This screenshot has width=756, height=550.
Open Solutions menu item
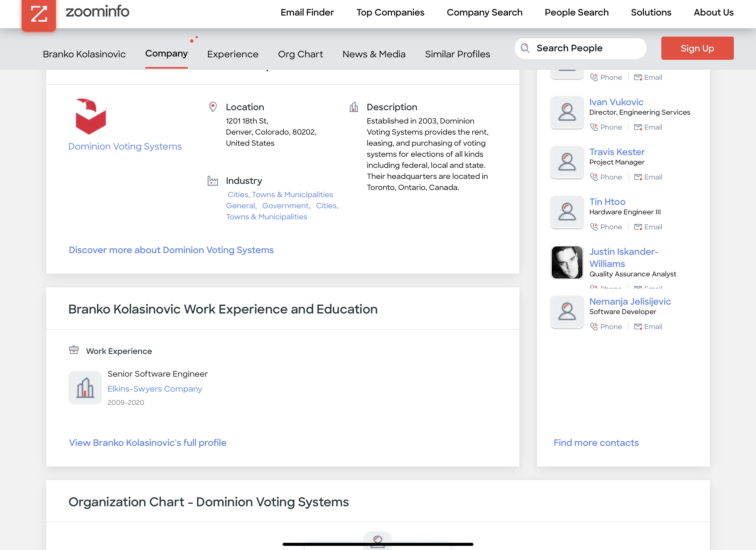pyautogui.click(x=651, y=12)
